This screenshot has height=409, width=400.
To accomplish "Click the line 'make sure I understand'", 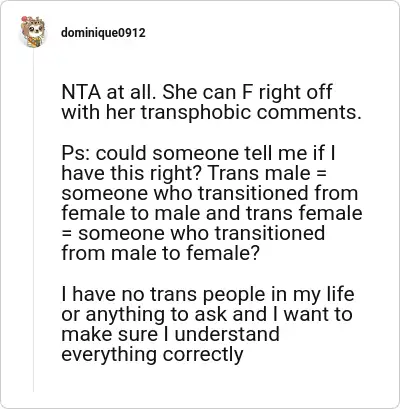I will pos(170,334).
